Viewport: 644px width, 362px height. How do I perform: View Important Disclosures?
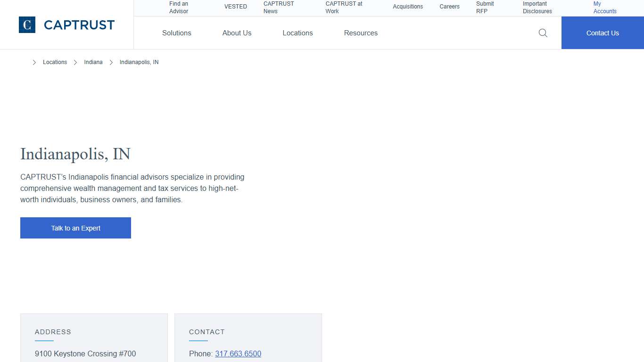point(537,8)
